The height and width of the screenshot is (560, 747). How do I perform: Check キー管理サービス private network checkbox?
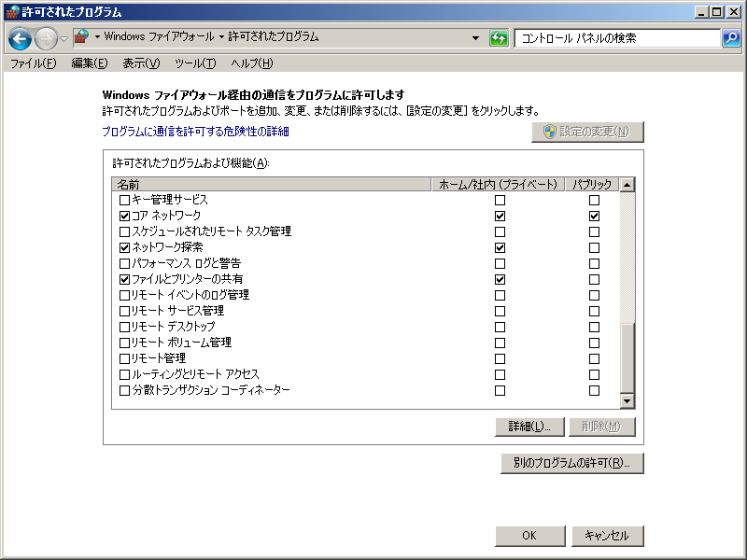tap(500, 200)
